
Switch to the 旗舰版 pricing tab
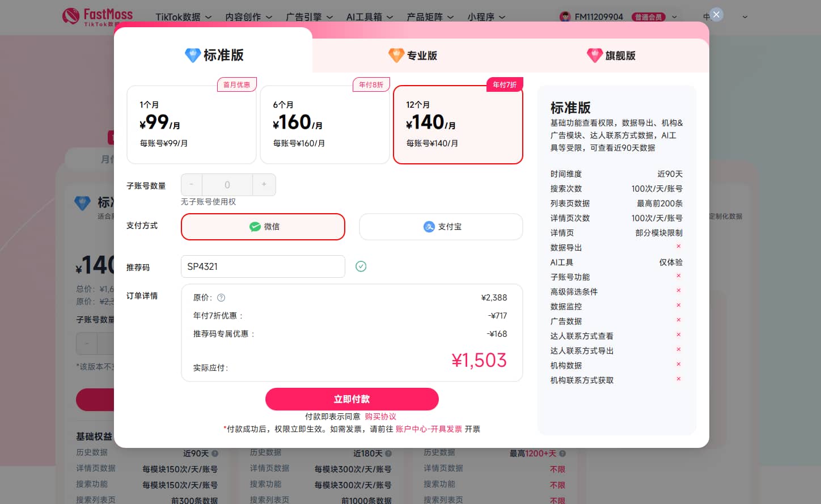pos(611,55)
